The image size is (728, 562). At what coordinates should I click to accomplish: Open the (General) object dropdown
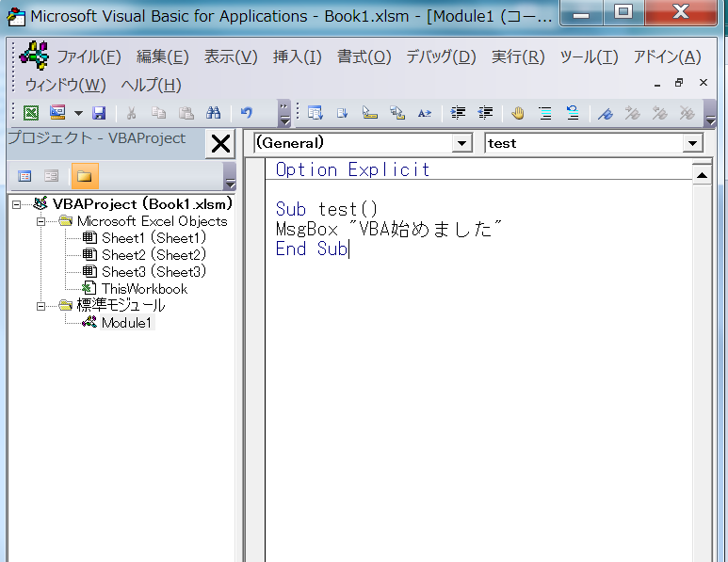pyautogui.click(x=461, y=143)
